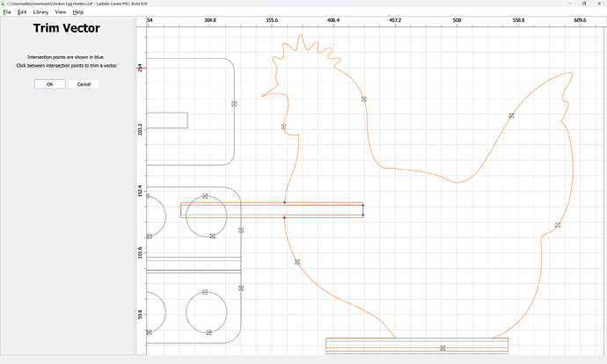Open the Library menu
This screenshot has width=607, height=364.
pyautogui.click(x=40, y=12)
